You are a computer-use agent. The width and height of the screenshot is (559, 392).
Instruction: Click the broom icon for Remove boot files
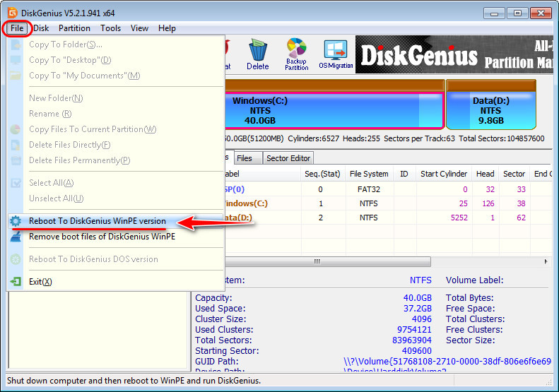click(16, 237)
